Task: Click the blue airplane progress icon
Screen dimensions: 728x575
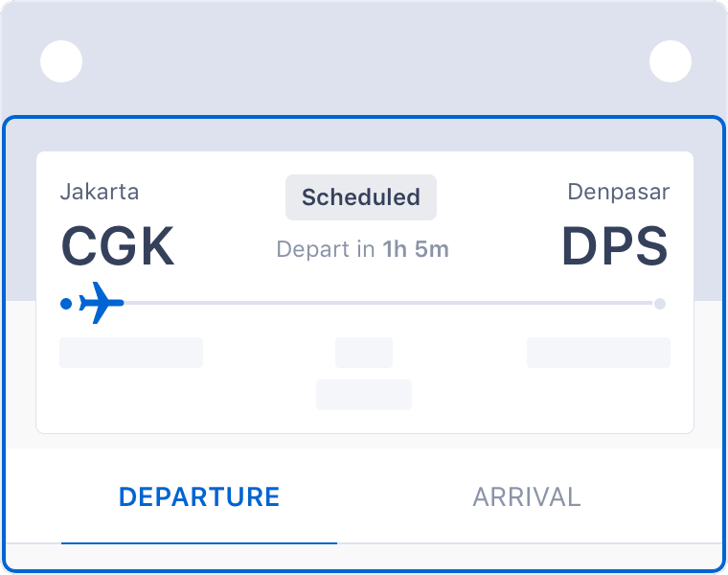Action: [x=102, y=303]
